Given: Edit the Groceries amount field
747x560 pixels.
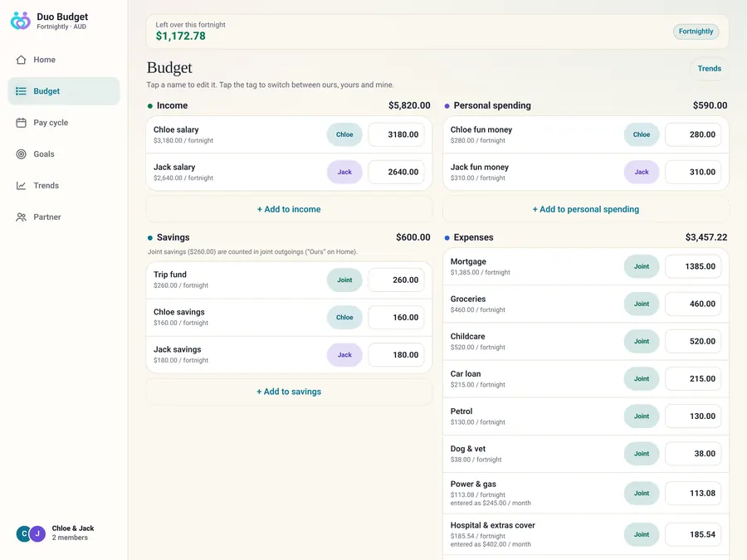Looking at the screenshot, I should pos(693,304).
